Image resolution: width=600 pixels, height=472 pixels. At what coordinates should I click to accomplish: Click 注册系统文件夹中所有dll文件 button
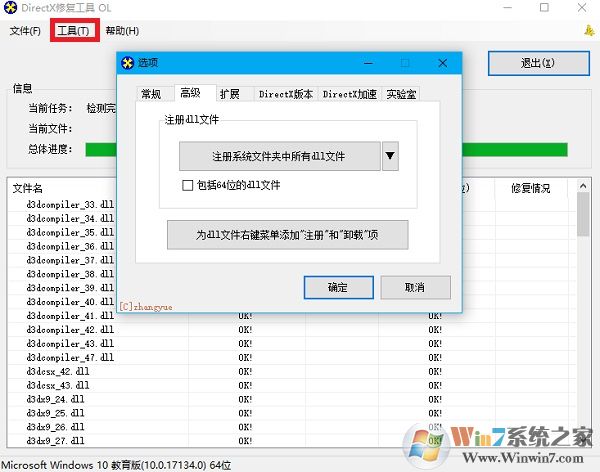(280, 156)
